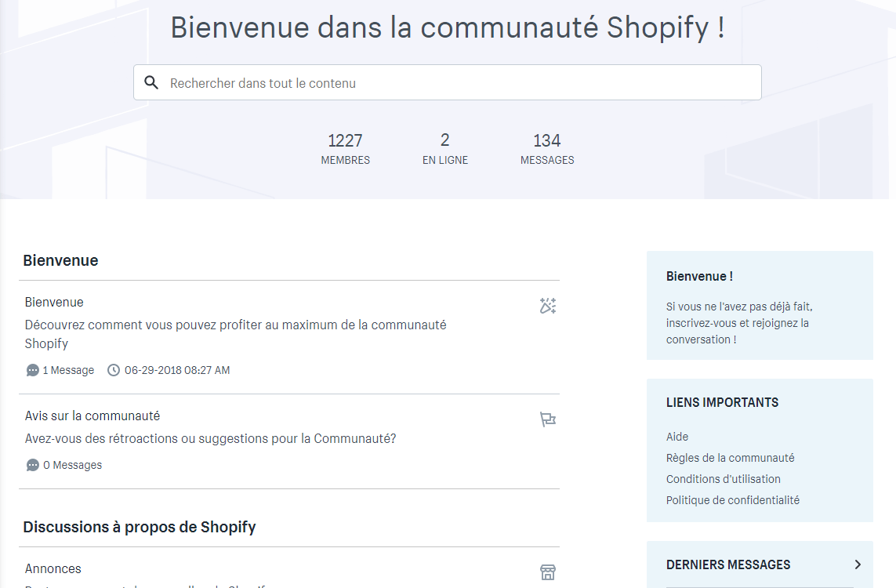Screen dimensions: 896x588
Task: Click the storefront icon beside Annonces
Action: [x=547, y=572]
